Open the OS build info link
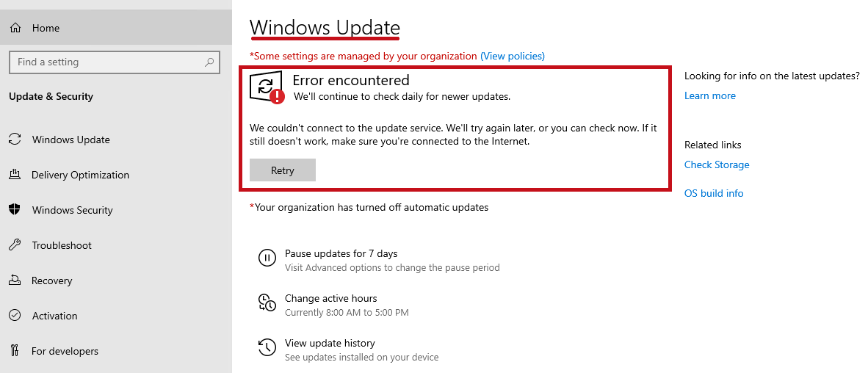This screenshot has height=373, width=868. click(x=714, y=193)
